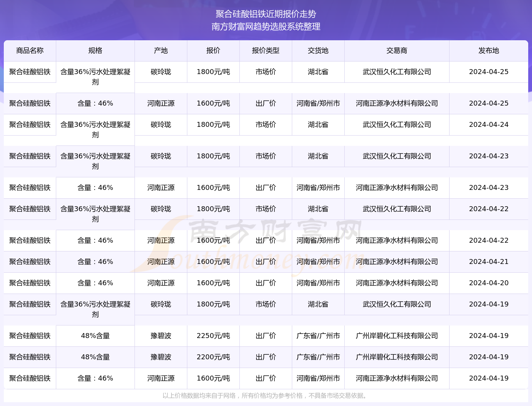
Task: Click the 交易商 column header
Action: tap(397, 51)
